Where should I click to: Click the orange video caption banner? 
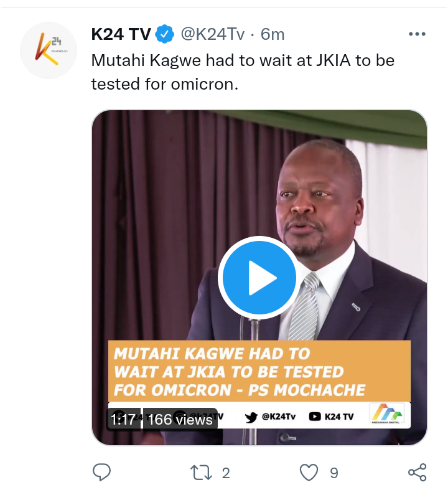259,371
